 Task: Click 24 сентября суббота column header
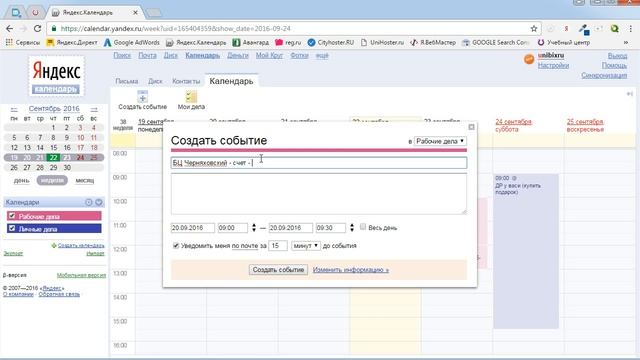(513, 125)
